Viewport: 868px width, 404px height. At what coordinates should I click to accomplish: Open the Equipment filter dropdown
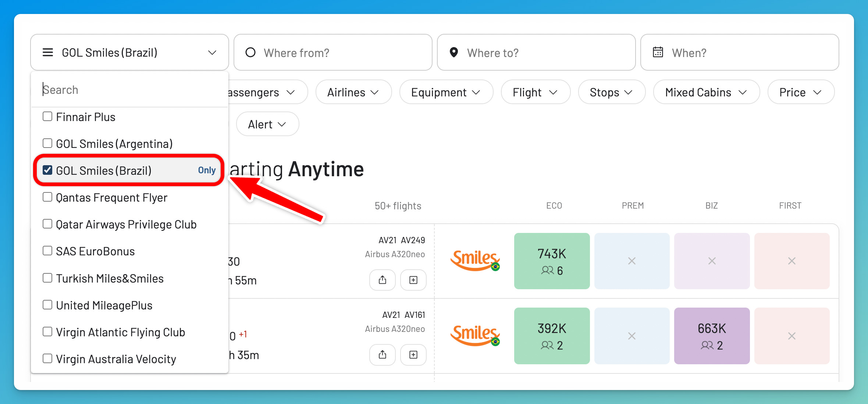446,92
